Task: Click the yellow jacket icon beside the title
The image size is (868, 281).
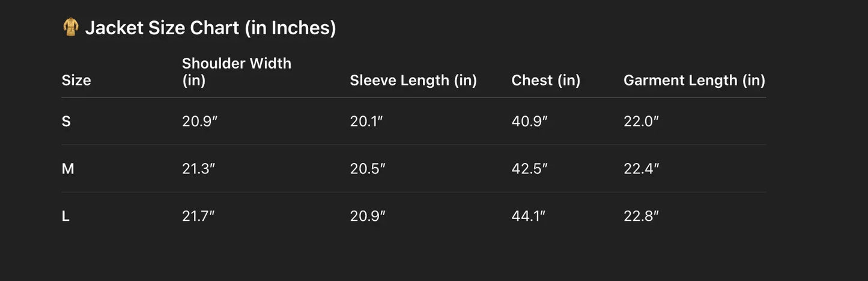Action: coord(71,27)
